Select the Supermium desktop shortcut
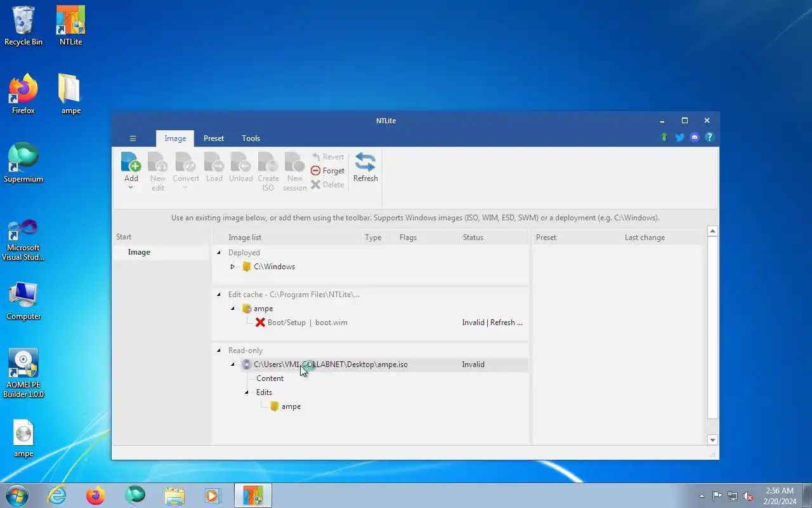The image size is (812, 508). [x=23, y=163]
